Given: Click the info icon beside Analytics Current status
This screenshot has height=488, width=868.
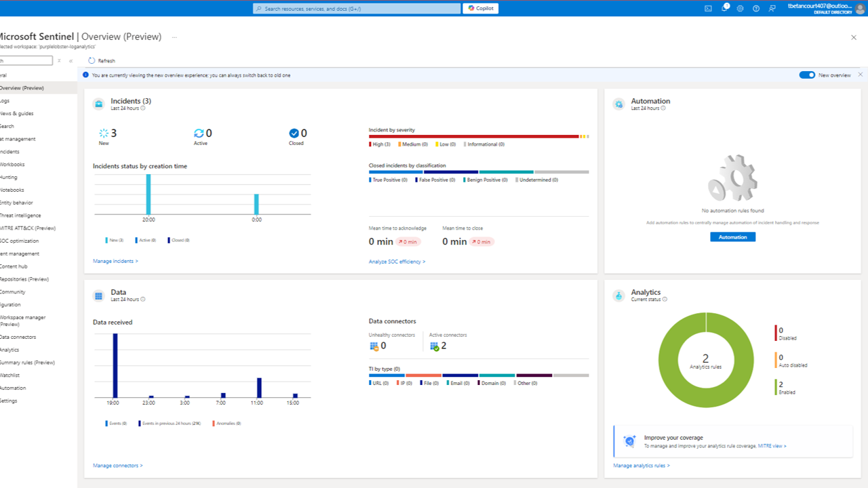Looking at the screenshot, I should pos(665,300).
